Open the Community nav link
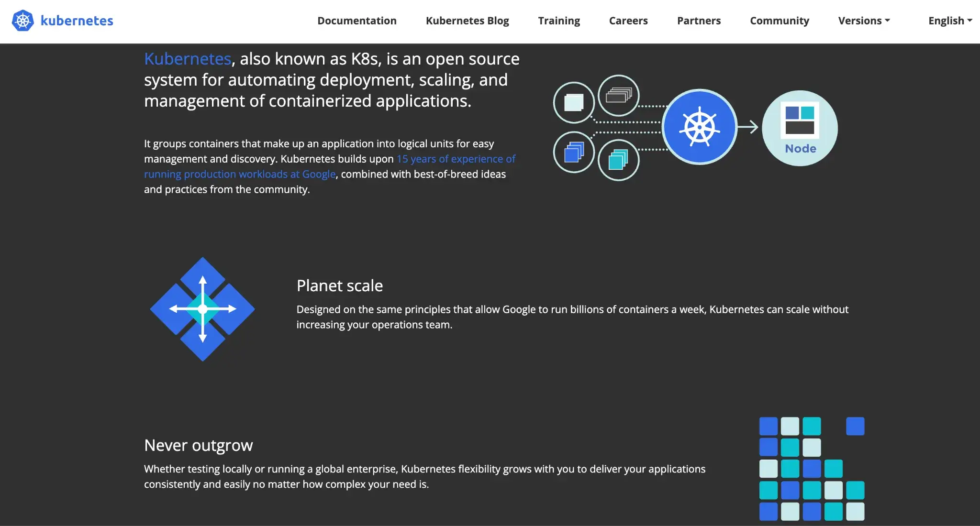The image size is (980, 526). (x=780, y=21)
